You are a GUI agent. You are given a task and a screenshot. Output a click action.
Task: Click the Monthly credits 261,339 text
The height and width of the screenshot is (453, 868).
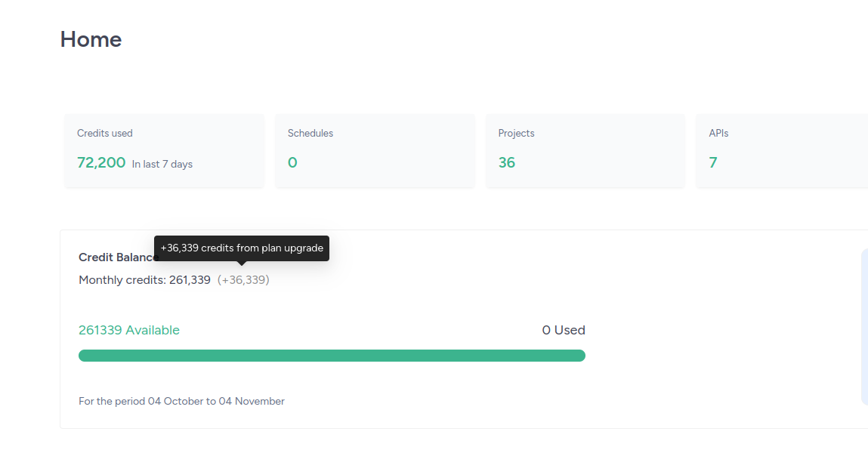(x=144, y=280)
